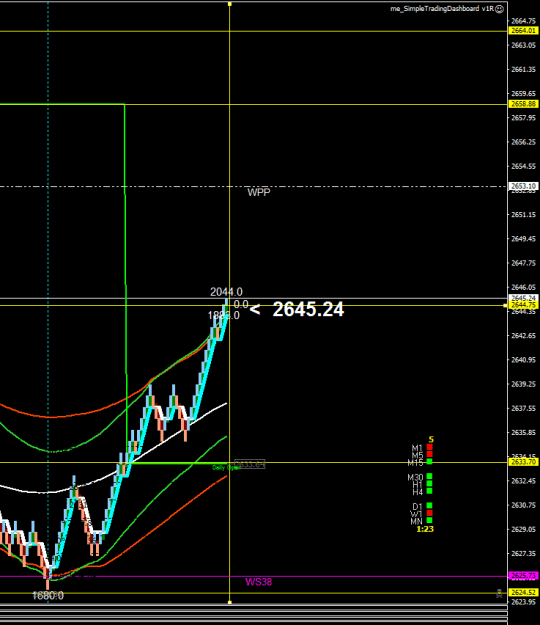Click the green H1 trend indicator square
The image size is (540, 625).
(x=430, y=483)
